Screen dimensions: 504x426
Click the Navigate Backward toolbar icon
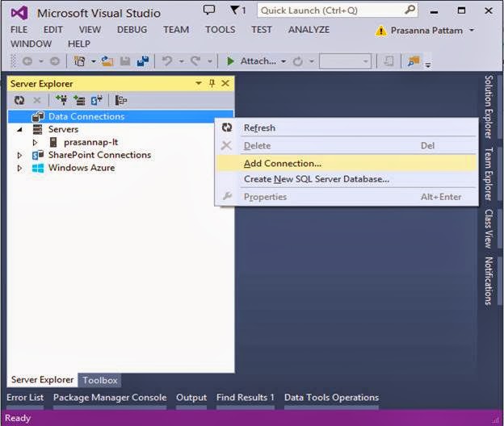[x=27, y=61]
